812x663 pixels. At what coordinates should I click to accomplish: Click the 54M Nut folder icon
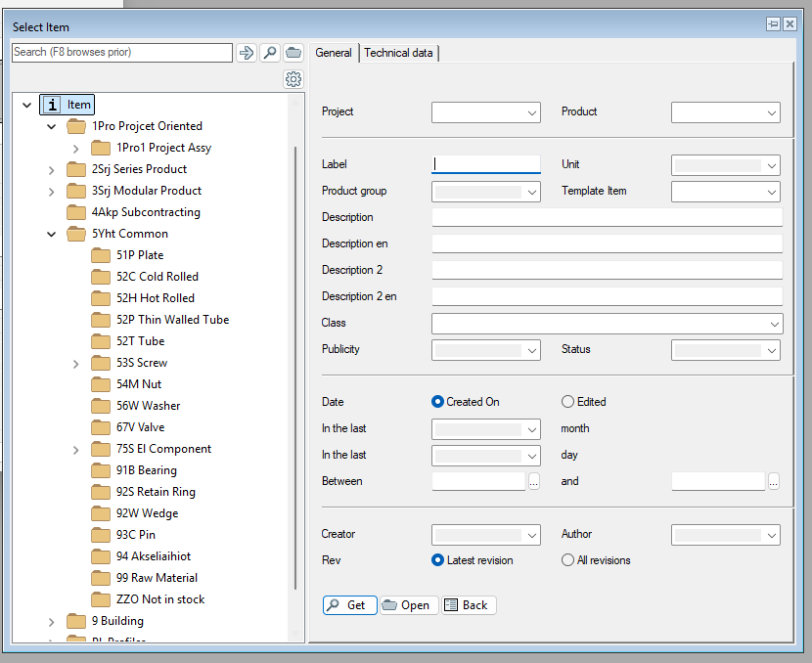coord(101,384)
